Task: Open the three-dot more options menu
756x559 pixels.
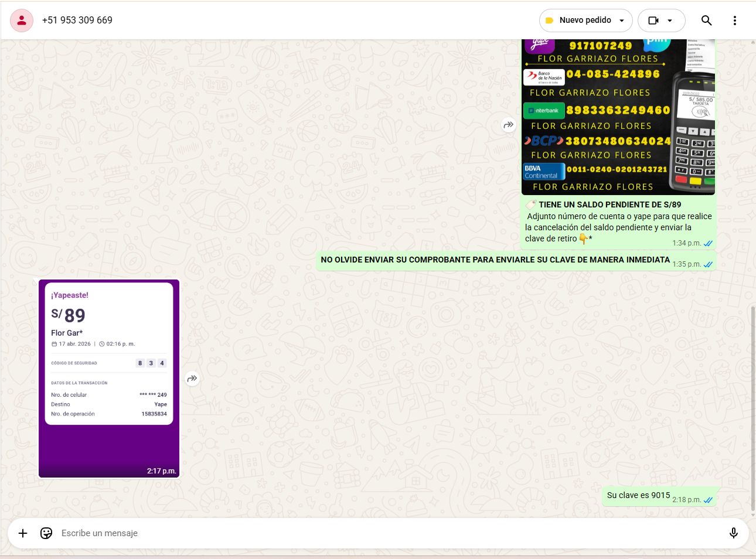Action: click(734, 21)
